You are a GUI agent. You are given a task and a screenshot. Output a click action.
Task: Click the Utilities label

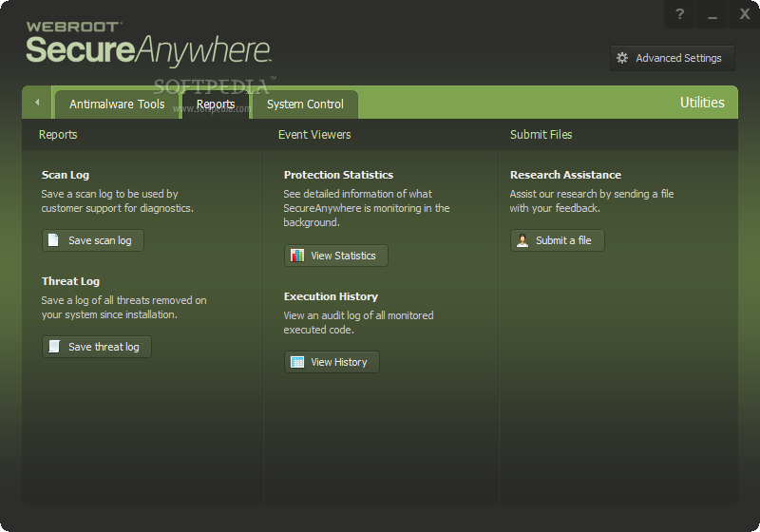tap(702, 103)
